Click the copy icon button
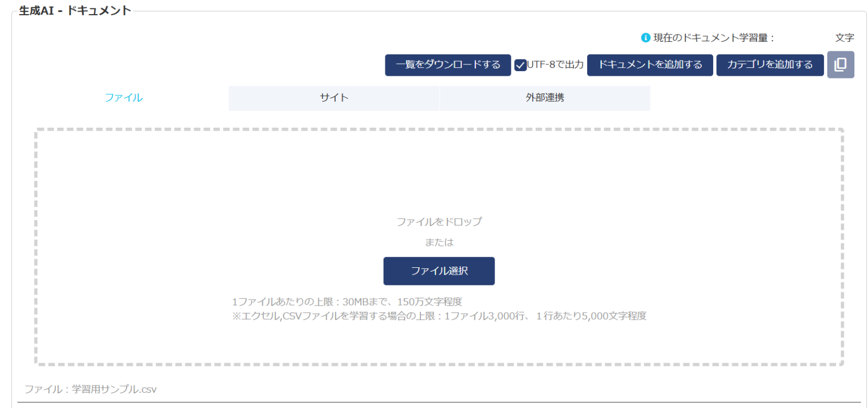868x408 pixels. pyautogui.click(x=840, y=64)
